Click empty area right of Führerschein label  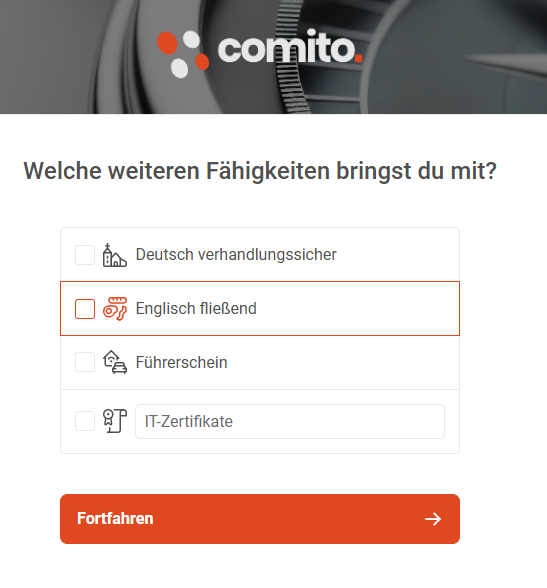341,363
